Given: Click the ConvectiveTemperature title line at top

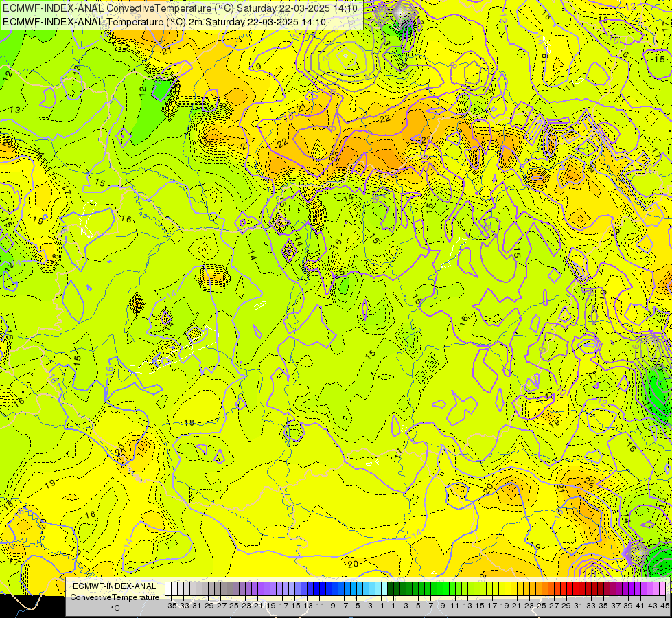Looking at the screenshot, I should pyautogui.click(x=180, y=8).
